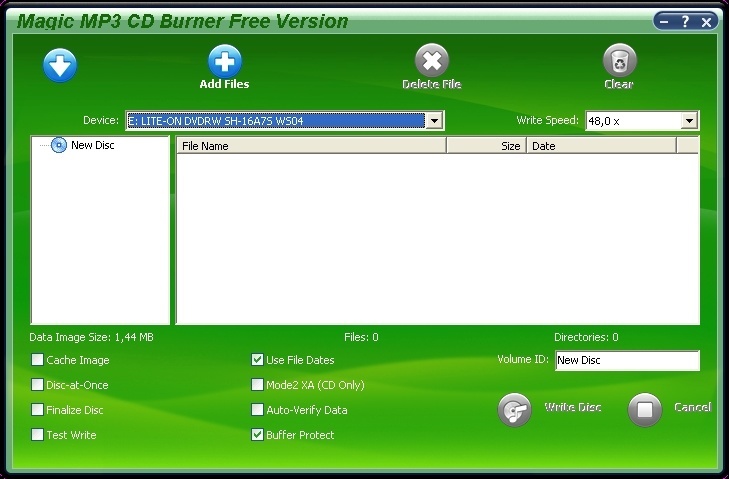Enable the Cache Image checkbox
Screen dimensions: 729x479
click(37, 359)
